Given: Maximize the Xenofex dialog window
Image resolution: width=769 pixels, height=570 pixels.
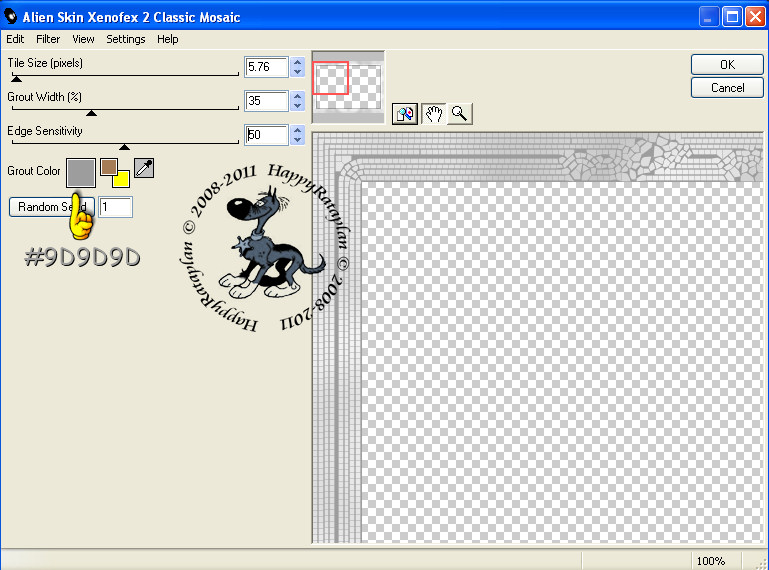Looking at the screenshot, I should coord(732,17).
